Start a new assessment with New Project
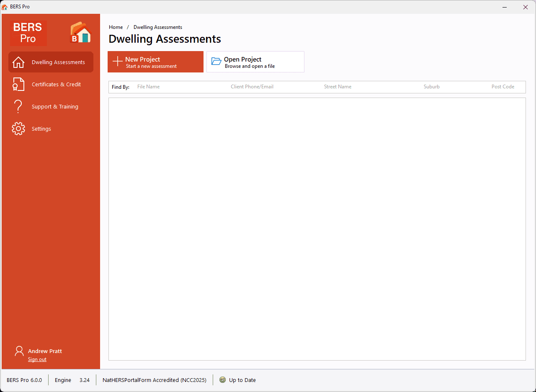This screenshot has width=536, height=392. [x=155, y=62]
